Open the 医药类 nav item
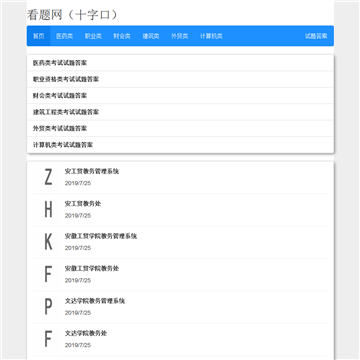This screenshot has width=360, height=360. [x=64, y=36]
